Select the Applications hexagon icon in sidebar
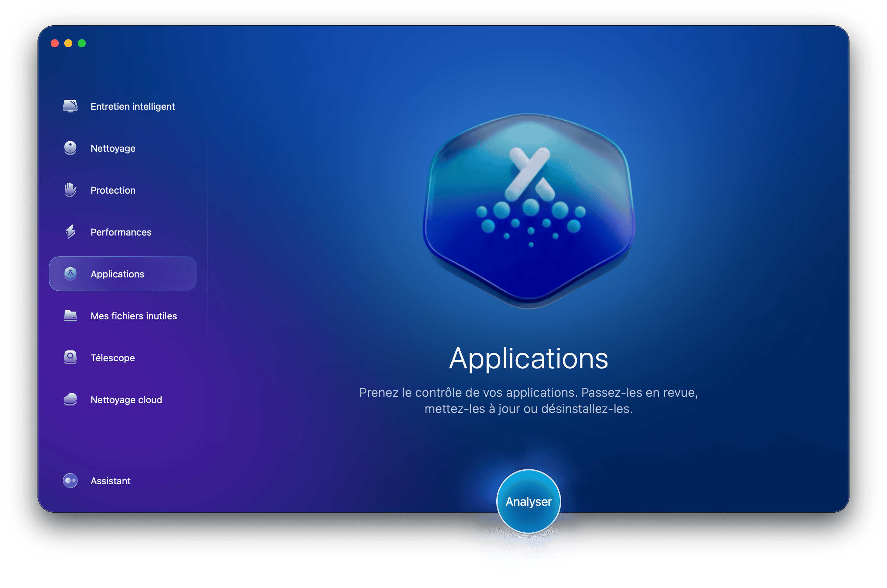This screenshot has width=887, height=588. (x=71, y=274)
